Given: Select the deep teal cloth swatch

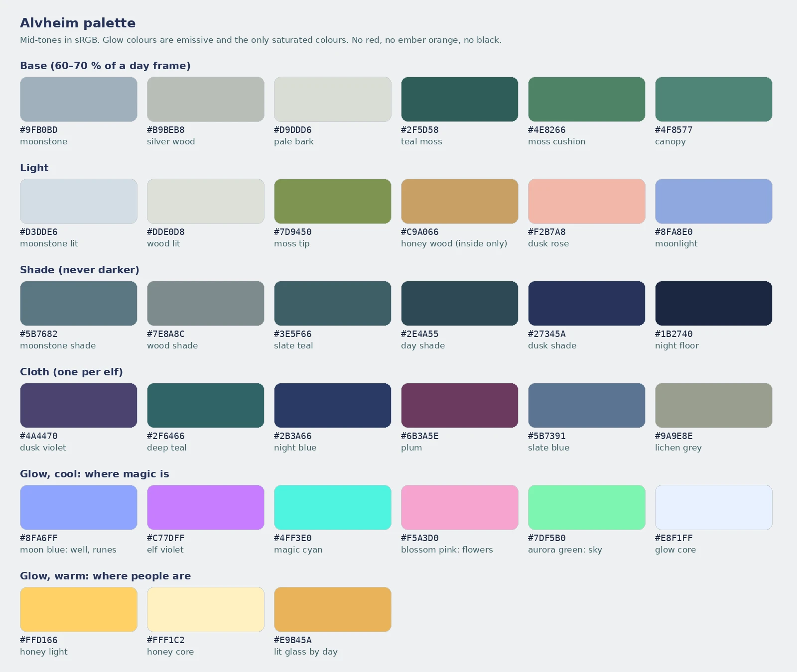Looking at the screenshot, I should click(206, 405).
